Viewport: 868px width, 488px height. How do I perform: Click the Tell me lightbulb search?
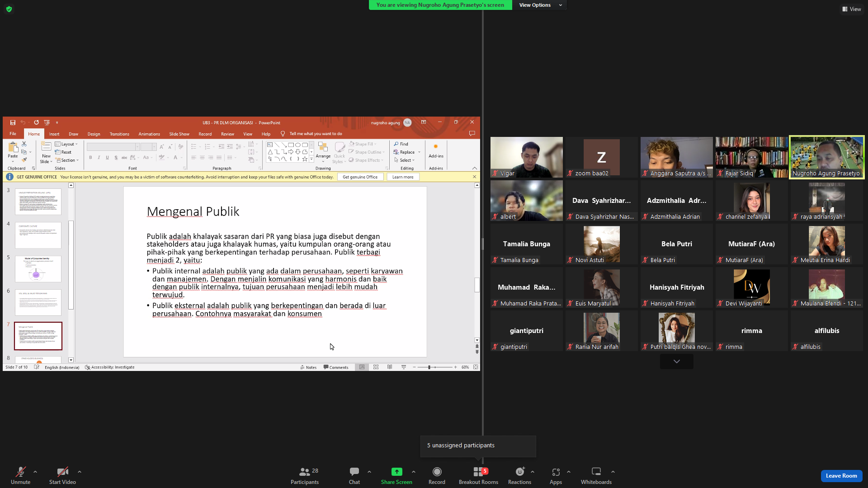tap(283, 134)
